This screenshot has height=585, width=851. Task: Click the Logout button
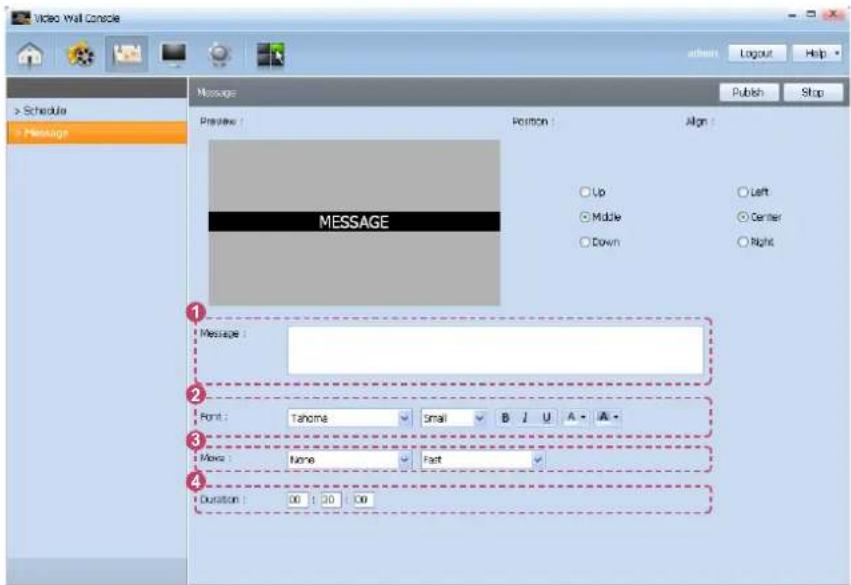(x=756, y=53)
